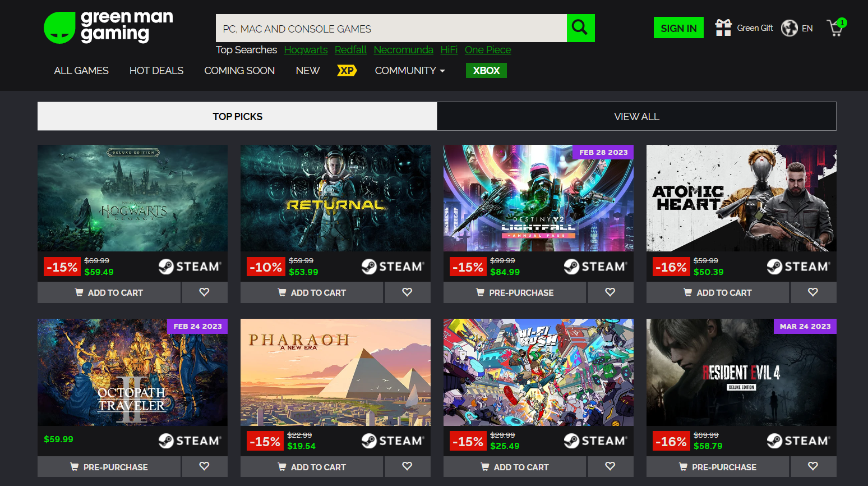Image resolution: width=868 pixels, height=486 pixels.
Task: Open Destiny 2 Lightfall game thumbnail
Action: click(539, 198)
